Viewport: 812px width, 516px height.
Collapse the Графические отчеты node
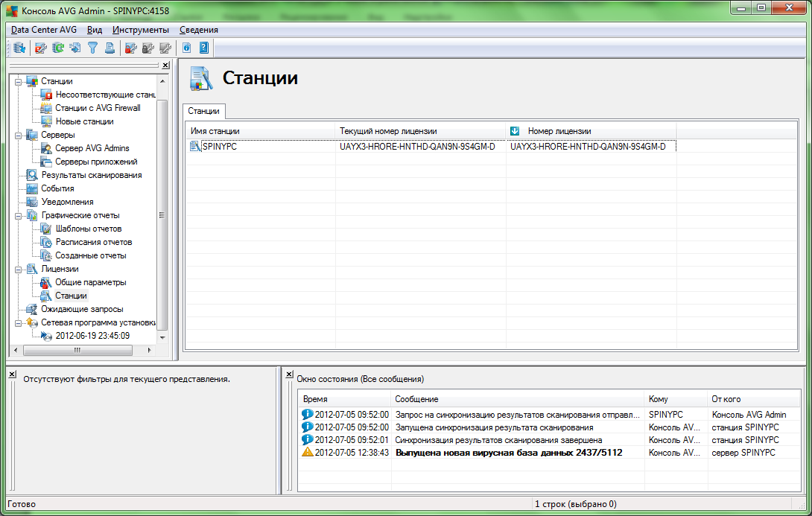[x=18, y=215]
